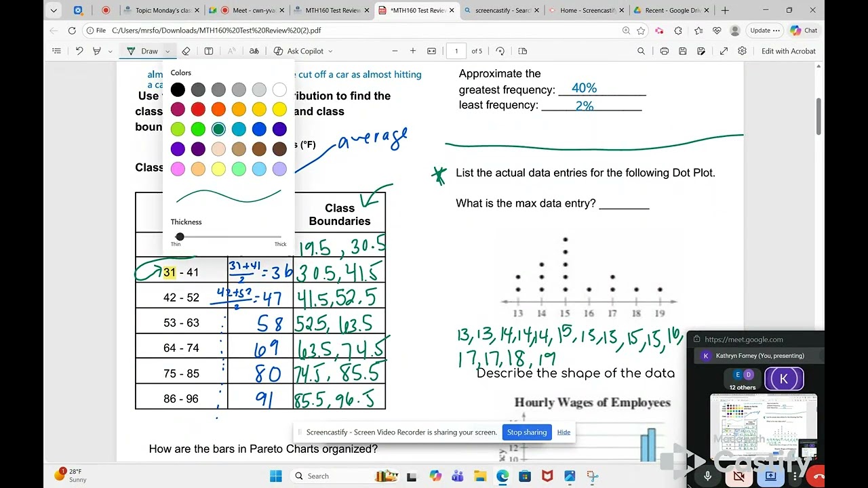Click the Edge profile avatar

[735, 30]
